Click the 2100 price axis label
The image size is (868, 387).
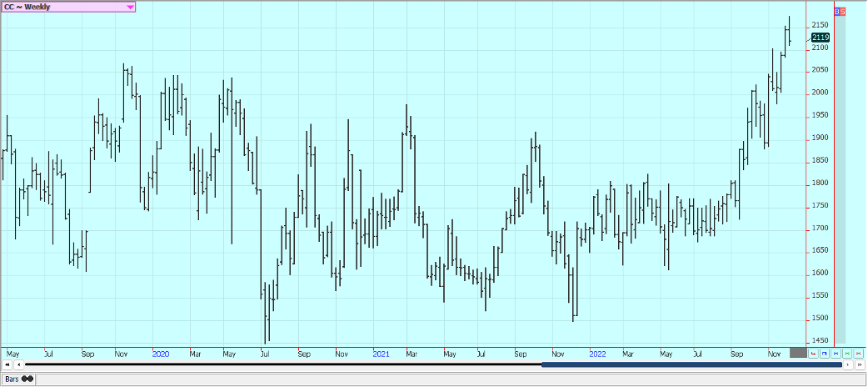click(x=820, y=48)
